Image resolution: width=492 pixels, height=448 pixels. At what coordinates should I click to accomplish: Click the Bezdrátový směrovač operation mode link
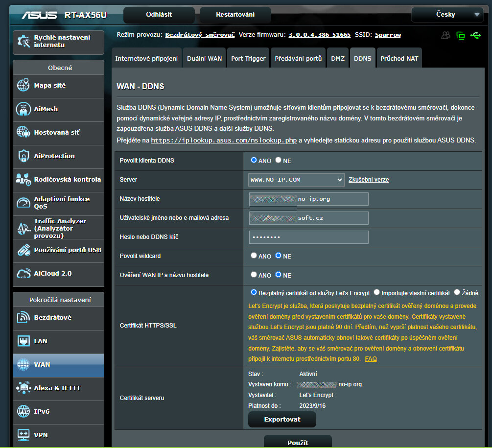pos(200,35)
